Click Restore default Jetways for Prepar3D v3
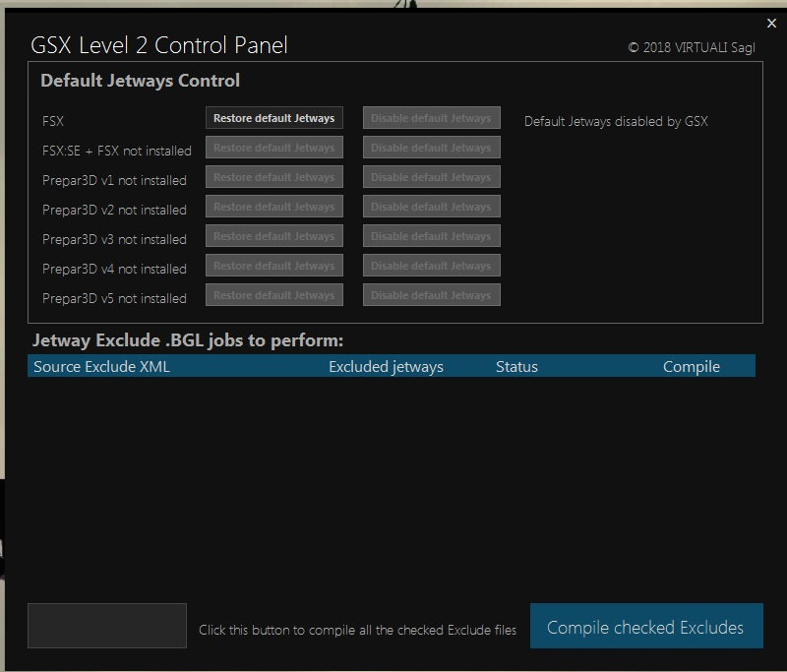 coord(274,236)
